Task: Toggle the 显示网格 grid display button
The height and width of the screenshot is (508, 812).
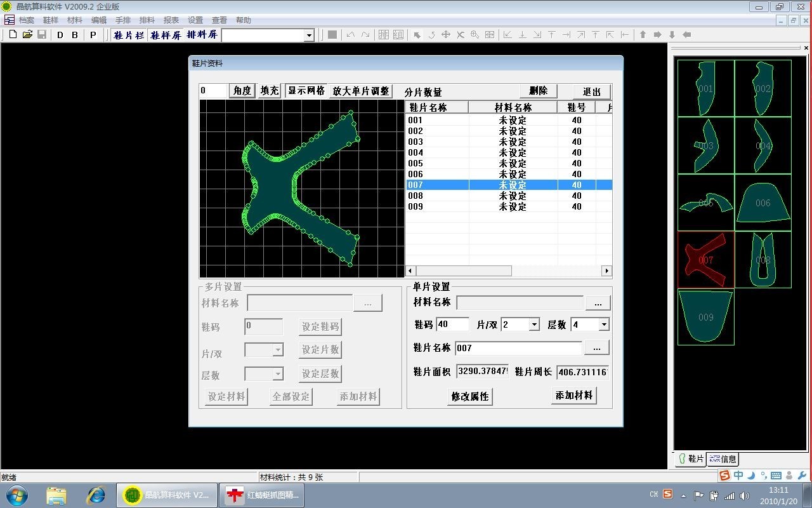Action: pos(306,91)
